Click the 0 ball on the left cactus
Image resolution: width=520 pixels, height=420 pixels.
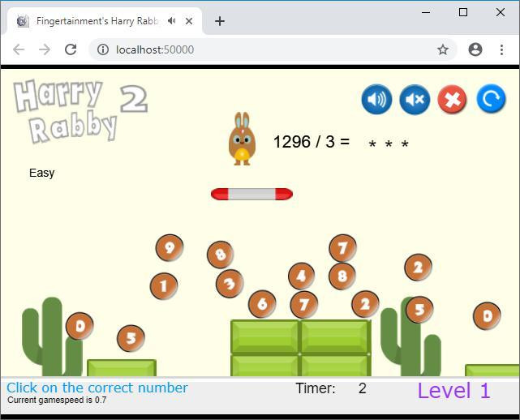[80, 326]
